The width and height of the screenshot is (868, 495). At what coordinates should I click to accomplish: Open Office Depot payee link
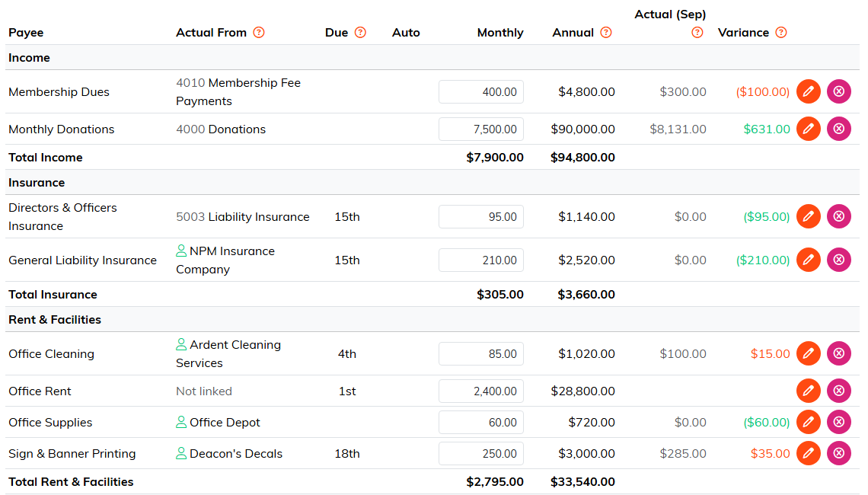[x=225, y=423]
